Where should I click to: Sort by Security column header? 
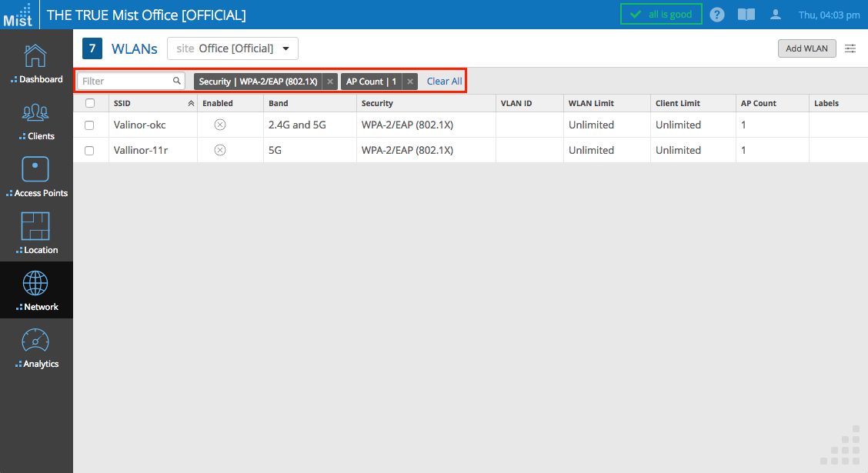[x=377, y=103]
